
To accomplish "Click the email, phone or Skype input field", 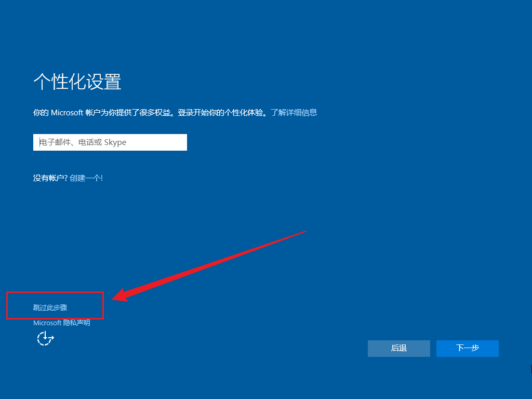I will [x=110, y=142].
